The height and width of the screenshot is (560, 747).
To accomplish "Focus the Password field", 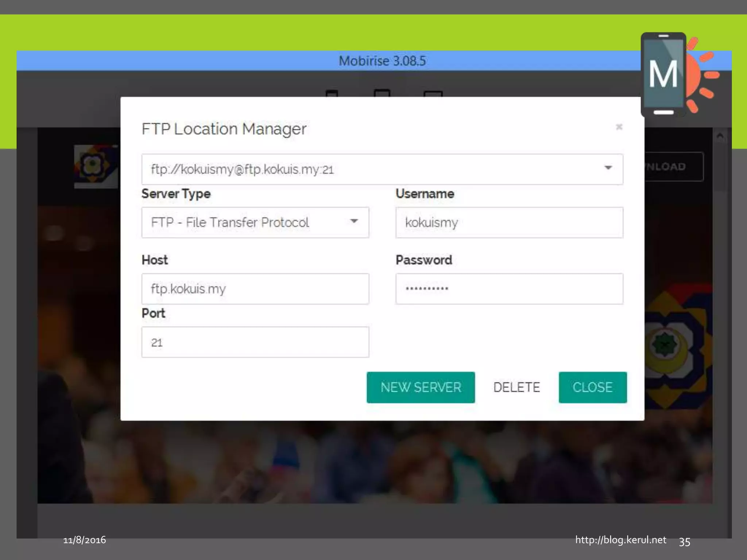I will pos(509,289).
